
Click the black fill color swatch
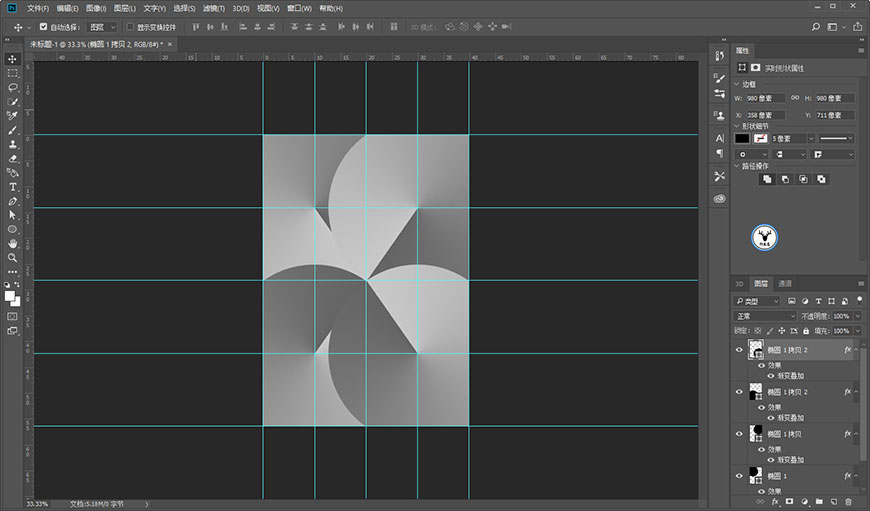pos(742,139)
